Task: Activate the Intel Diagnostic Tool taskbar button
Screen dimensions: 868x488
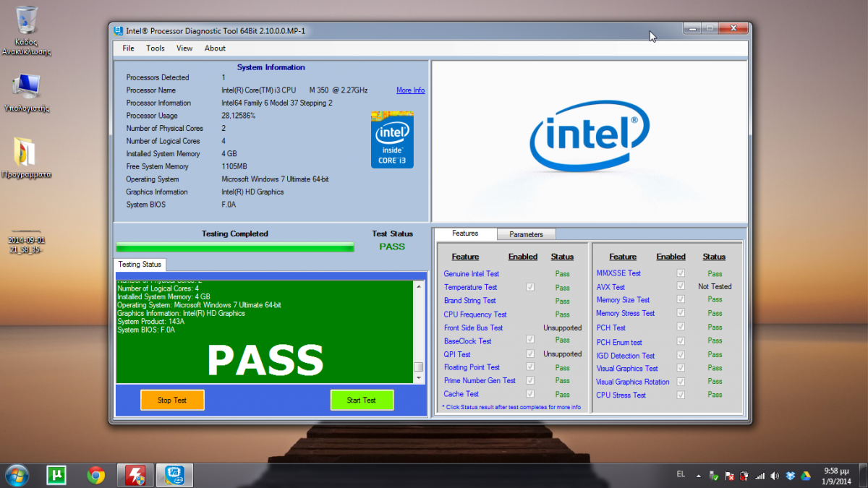Action: click(174, 475)
